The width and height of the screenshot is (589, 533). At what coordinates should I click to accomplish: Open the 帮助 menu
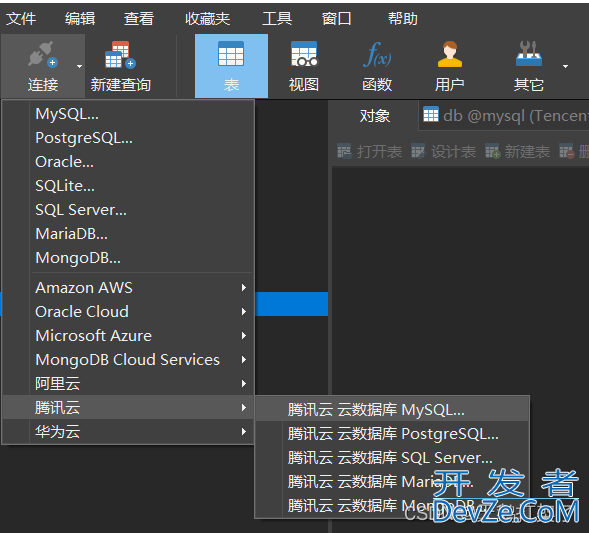click(403, 18)
